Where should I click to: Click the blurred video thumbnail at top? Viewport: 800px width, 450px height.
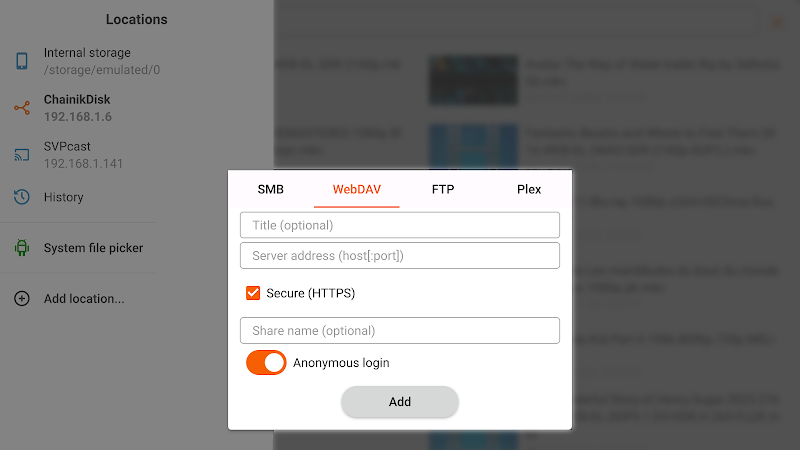[473, 80]
